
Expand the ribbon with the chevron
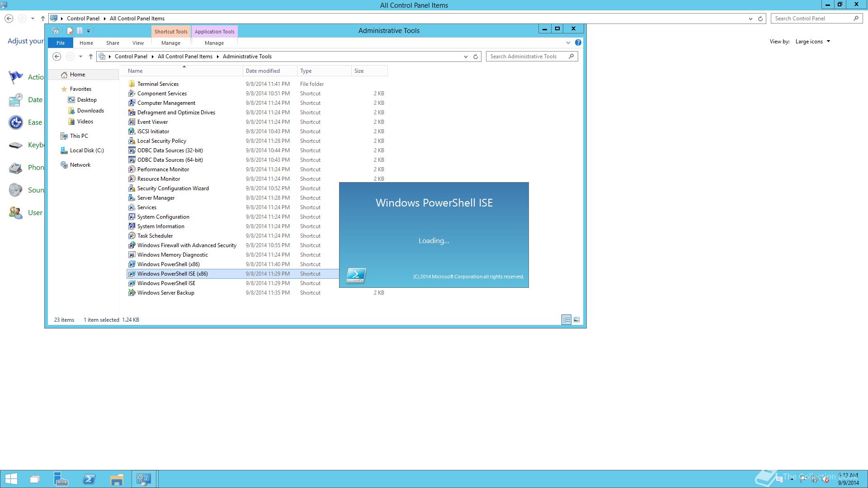coord(568,42)
